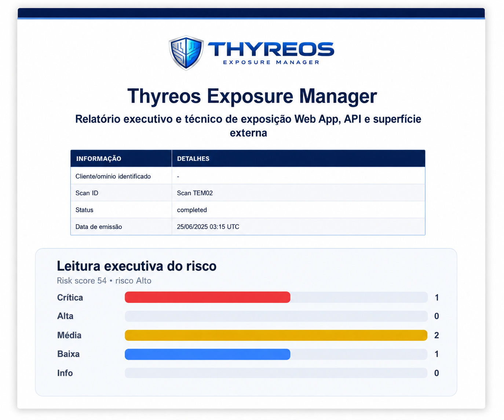
Task: Click the 'Alta' severity label
Action: [x=65, y=316]
